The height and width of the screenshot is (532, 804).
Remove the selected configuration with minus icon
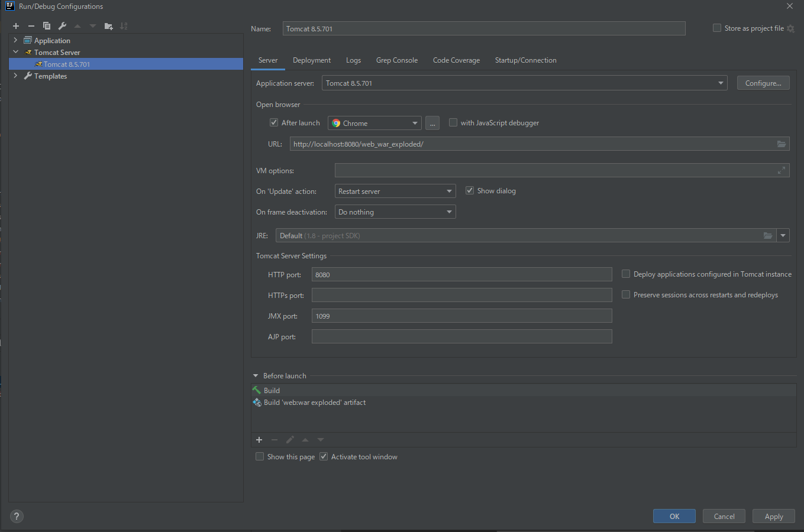(x=31, y=26)
